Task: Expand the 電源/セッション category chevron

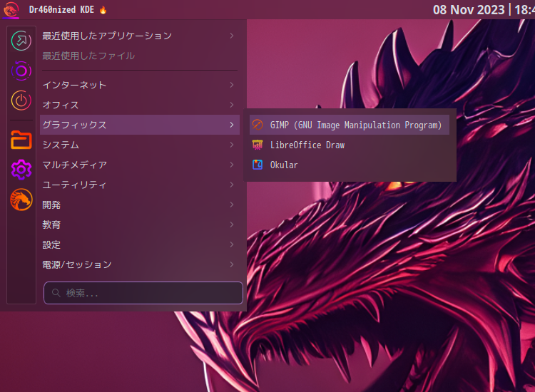Action: tap(232, 264)
